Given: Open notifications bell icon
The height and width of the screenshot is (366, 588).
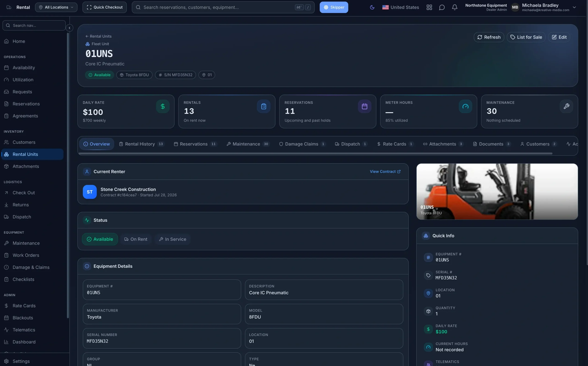Looking at the screenshot, I should 454,7.
